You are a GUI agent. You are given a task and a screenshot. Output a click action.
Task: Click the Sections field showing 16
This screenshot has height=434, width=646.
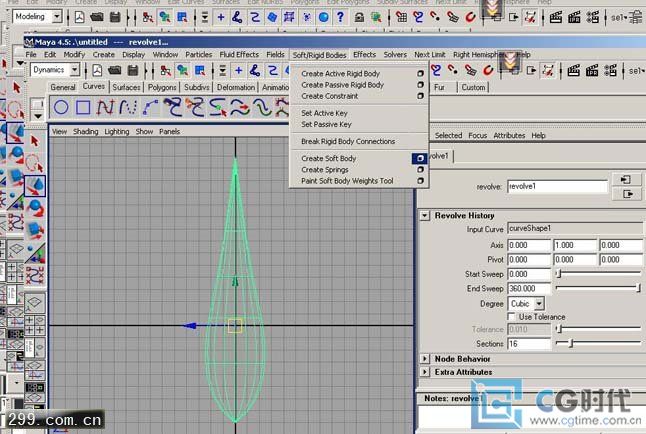[x=529, y=343]
